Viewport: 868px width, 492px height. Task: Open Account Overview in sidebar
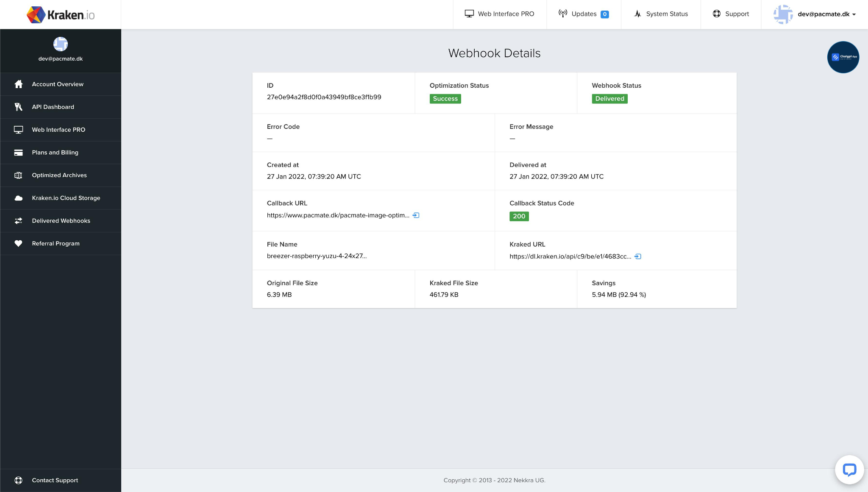pos(61,84)
